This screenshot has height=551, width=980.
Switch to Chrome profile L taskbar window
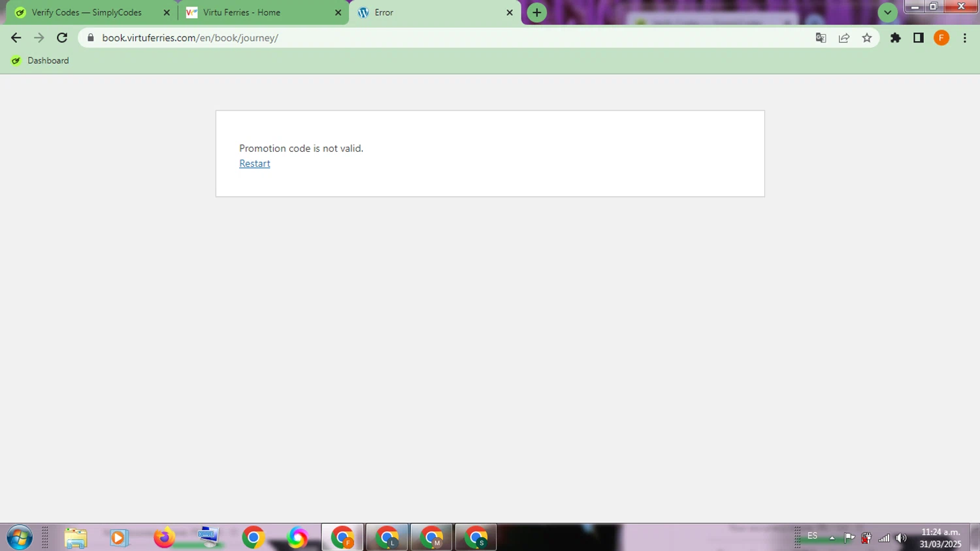click(x=387, y=538)
